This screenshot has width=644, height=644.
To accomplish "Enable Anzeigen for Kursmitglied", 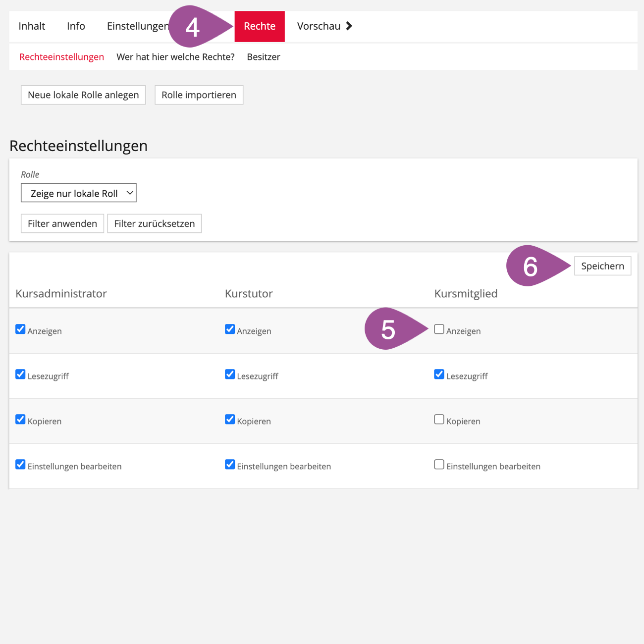I will click(x=439, y=329).
